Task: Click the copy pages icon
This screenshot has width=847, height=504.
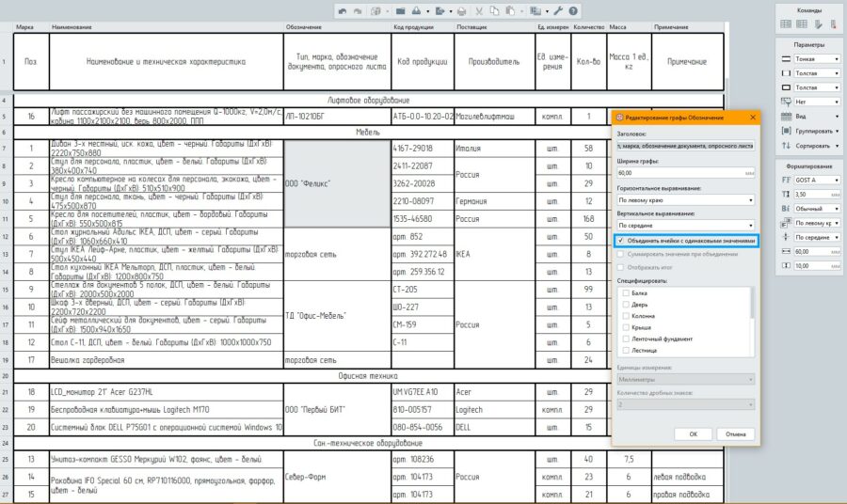Action: point(494,10)
